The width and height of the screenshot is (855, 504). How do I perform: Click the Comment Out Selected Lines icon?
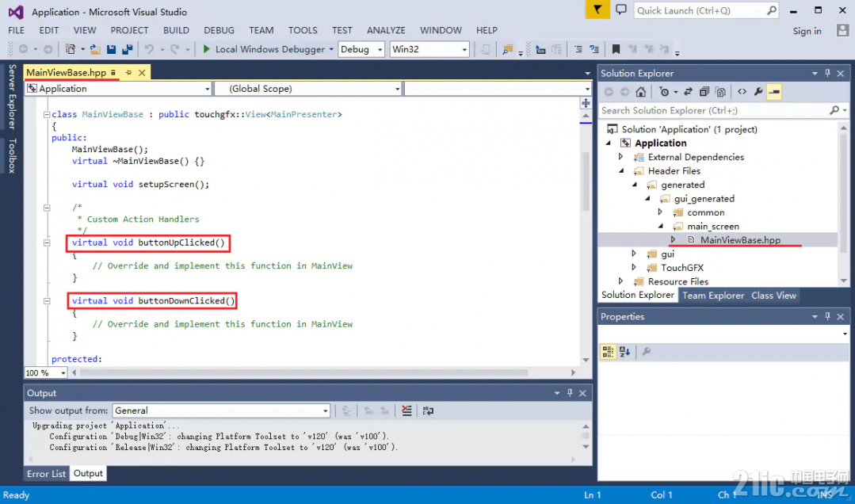[578, 49]
